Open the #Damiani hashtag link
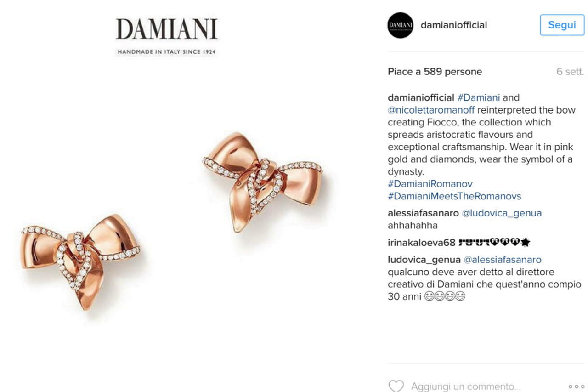Screen dimensions: 588x392 pos(478,97)
